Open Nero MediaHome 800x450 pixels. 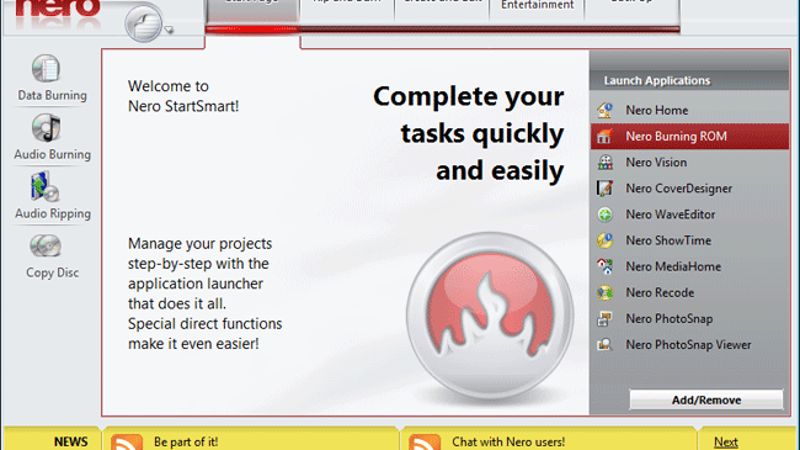point(689,266)
